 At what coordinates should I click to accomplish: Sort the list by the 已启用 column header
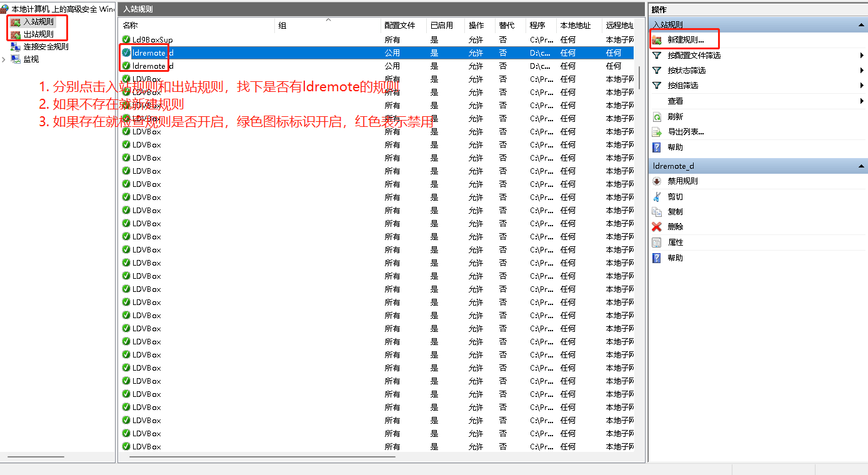coord(441,26)
